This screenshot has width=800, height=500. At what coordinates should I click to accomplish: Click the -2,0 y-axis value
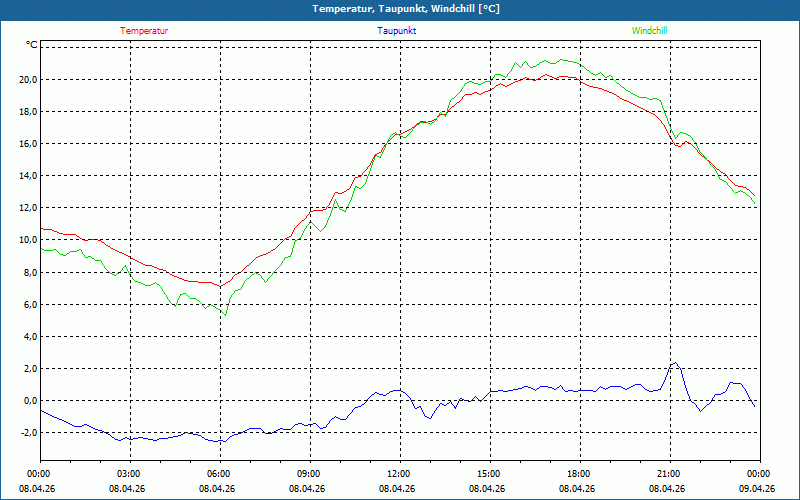click(29, 433)
